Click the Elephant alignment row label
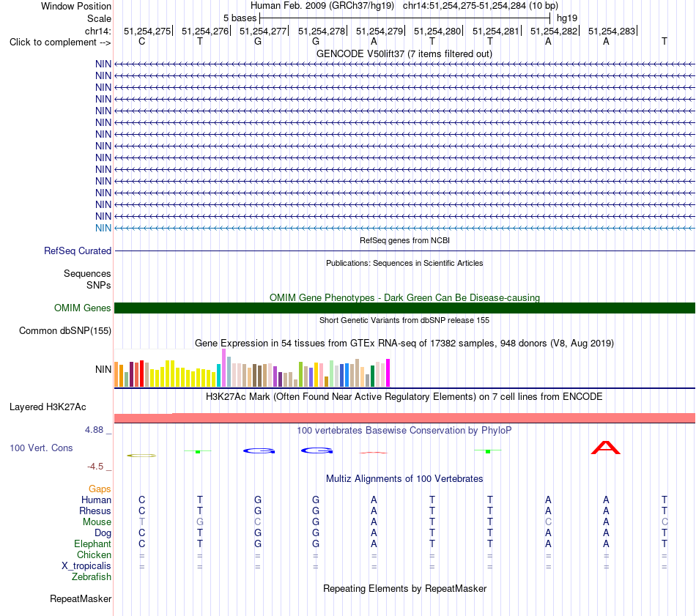Viewport: 696px width, 616px height. click(92, 544)
